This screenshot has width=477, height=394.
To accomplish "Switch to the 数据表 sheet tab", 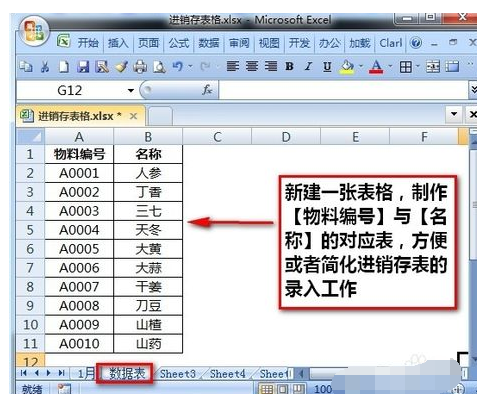I will click(127, 373).
